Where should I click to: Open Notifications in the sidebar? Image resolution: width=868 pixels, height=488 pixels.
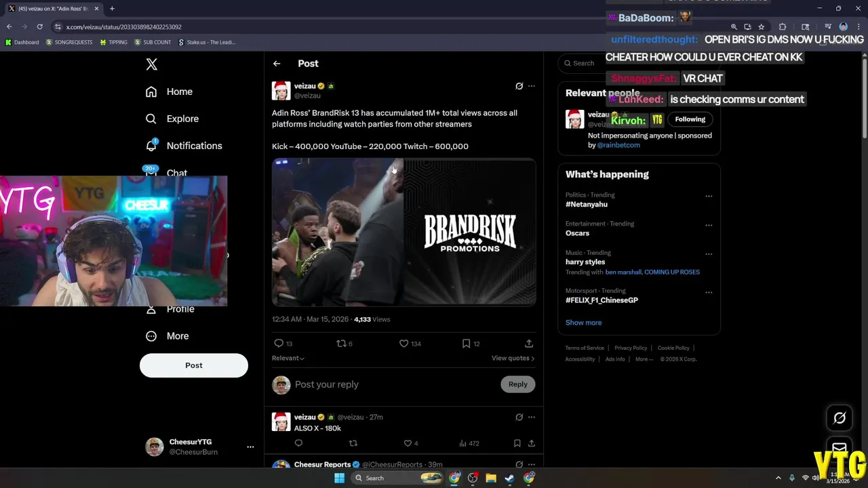[184, 146]
